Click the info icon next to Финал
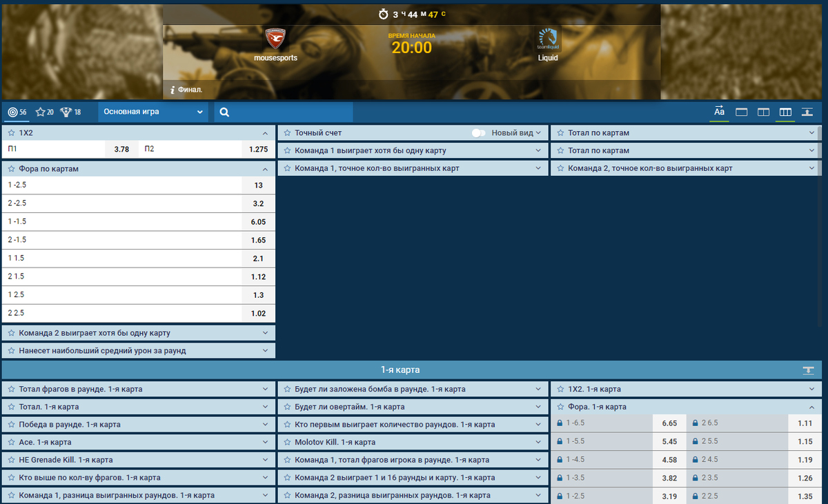This screenshot has width=828, height=504. (172, 90)
